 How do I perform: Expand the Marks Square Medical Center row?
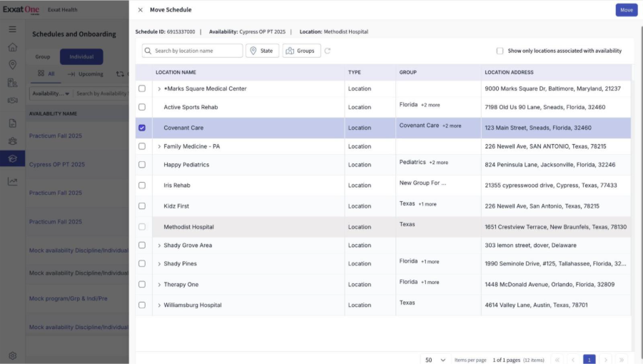point(159,89)
